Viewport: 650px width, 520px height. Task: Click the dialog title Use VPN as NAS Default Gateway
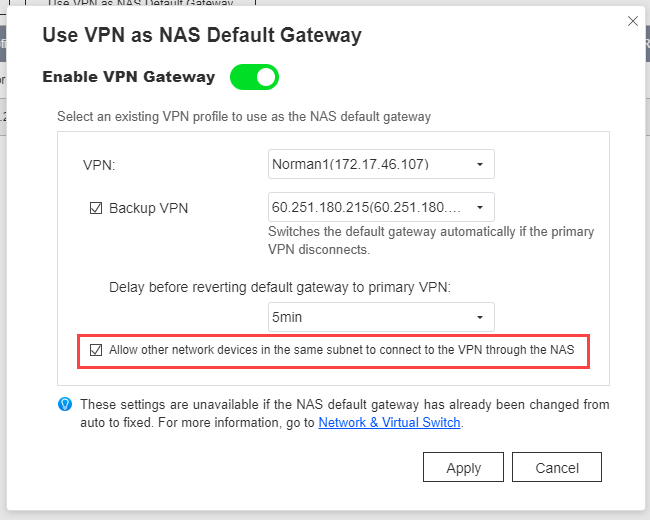[202, 35]
